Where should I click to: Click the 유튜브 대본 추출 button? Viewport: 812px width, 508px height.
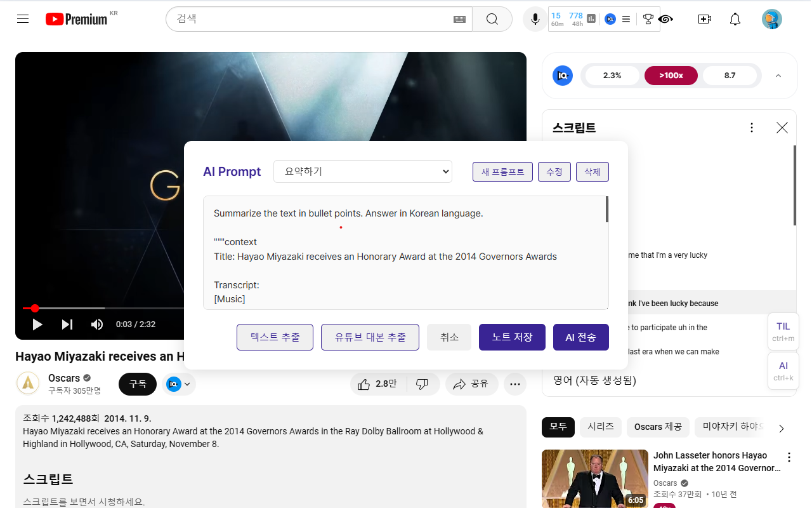pyautogui.click(x=370, y=337)
